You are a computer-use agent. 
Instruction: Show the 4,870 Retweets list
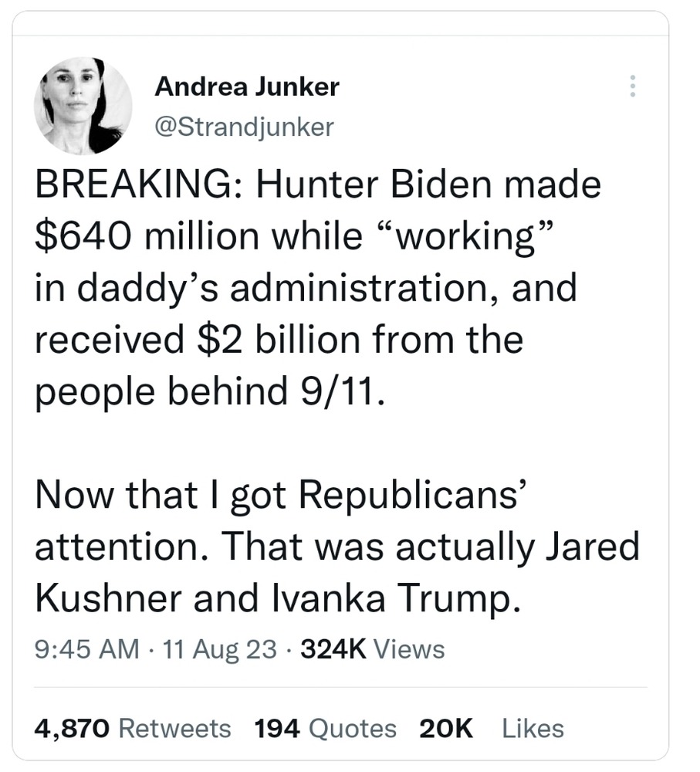133,728
